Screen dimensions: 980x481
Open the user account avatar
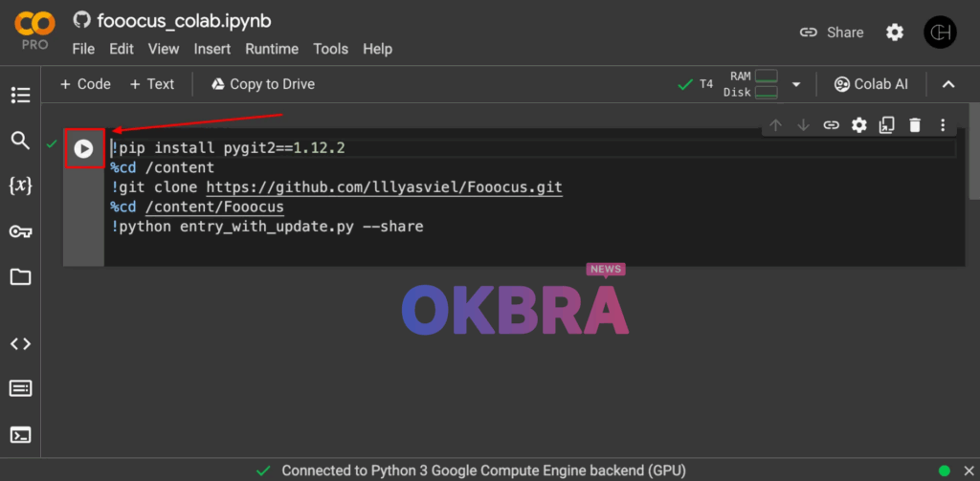(x=940, y=33)
